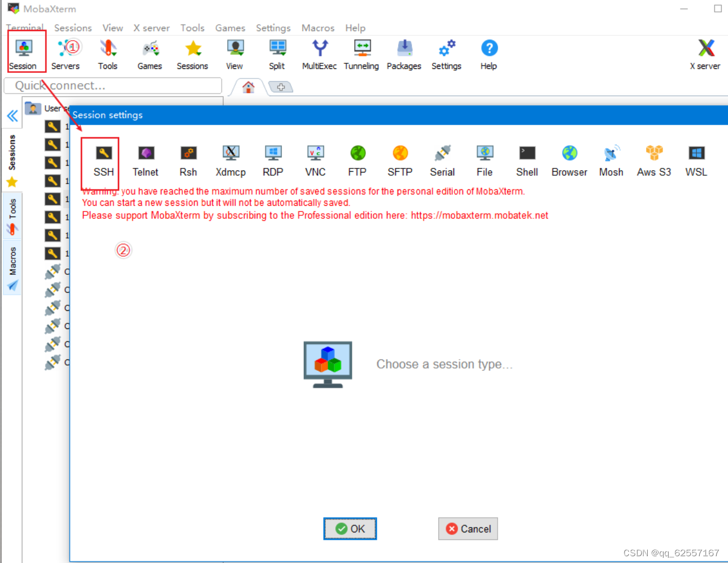The width and height of the screenshot is (728, 563).
Task: Select SFTP session type
Action: pyautogui.click(x=400, y=162)
